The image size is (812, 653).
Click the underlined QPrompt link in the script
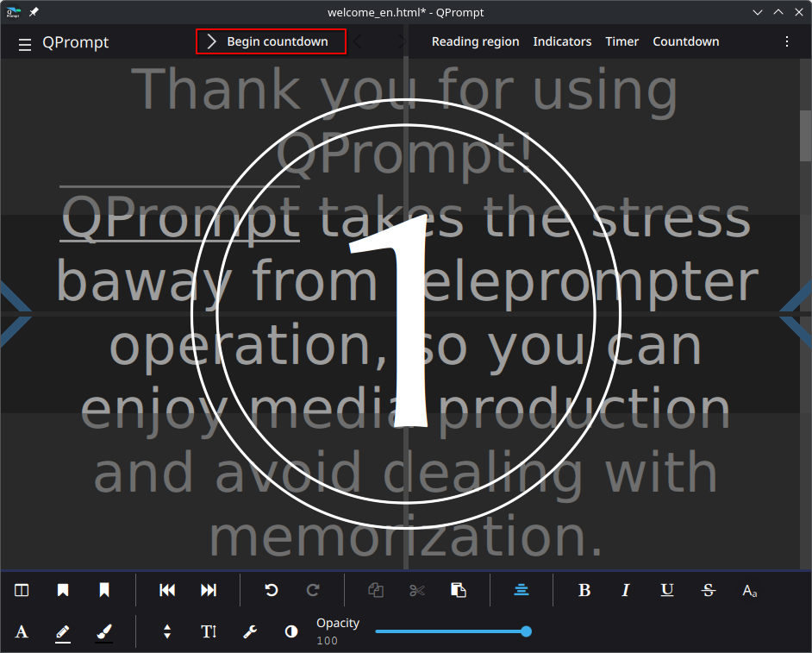point(179,217)
